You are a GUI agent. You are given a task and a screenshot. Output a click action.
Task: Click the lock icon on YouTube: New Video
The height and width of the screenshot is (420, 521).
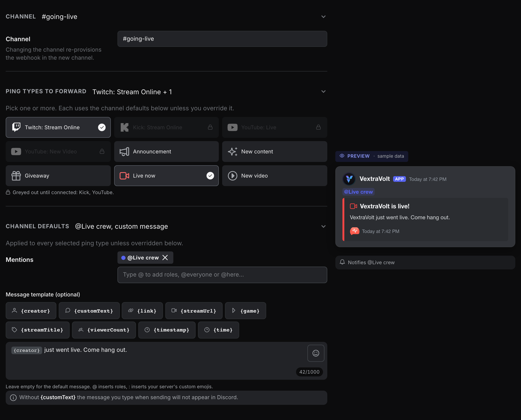[x=102, y=152]
